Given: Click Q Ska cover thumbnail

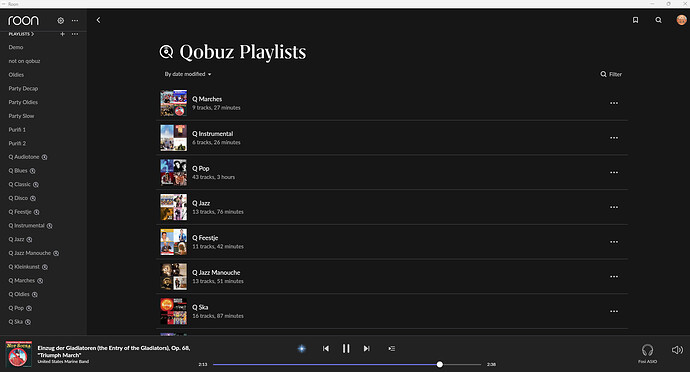Looking at the screenshot, I should [x=173, y=311].
